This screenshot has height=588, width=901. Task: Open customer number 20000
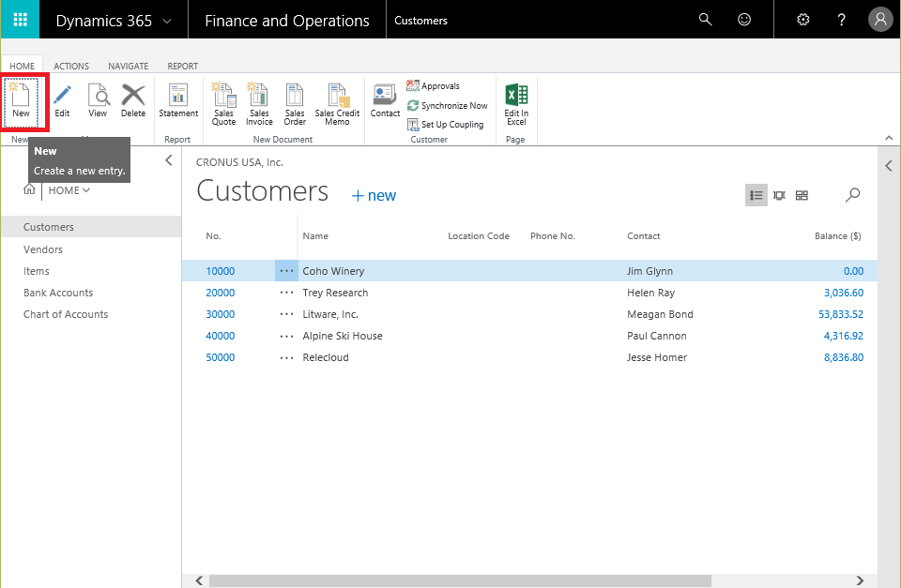pyautogui.click(x=220, y=293)
